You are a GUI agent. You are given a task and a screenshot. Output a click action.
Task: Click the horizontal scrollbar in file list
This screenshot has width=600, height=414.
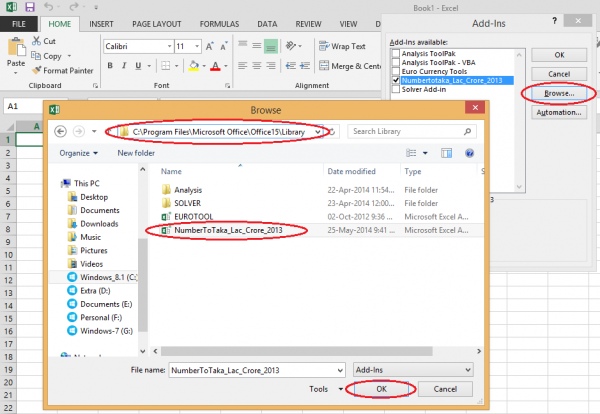pyautogui.click(x=297, y=351)
